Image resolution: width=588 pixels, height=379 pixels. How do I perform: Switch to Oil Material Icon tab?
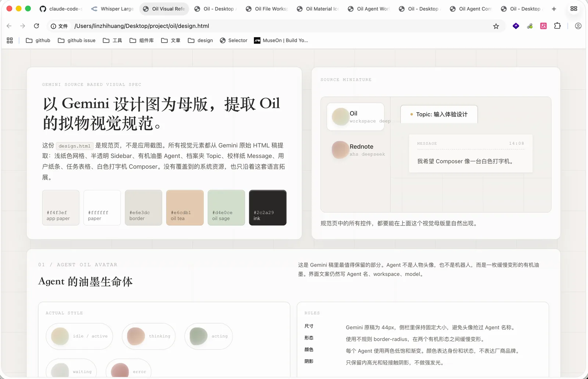318,9
